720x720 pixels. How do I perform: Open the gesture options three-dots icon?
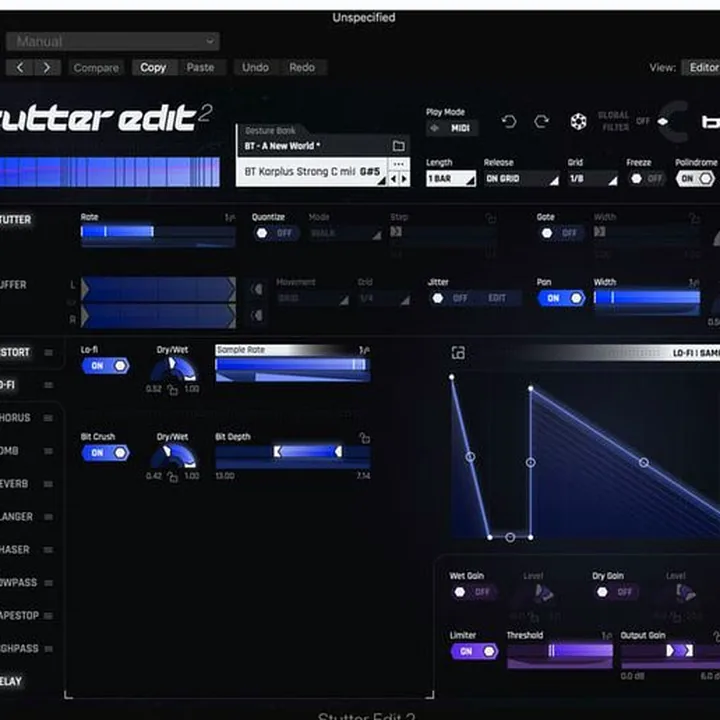coord(399,164)
